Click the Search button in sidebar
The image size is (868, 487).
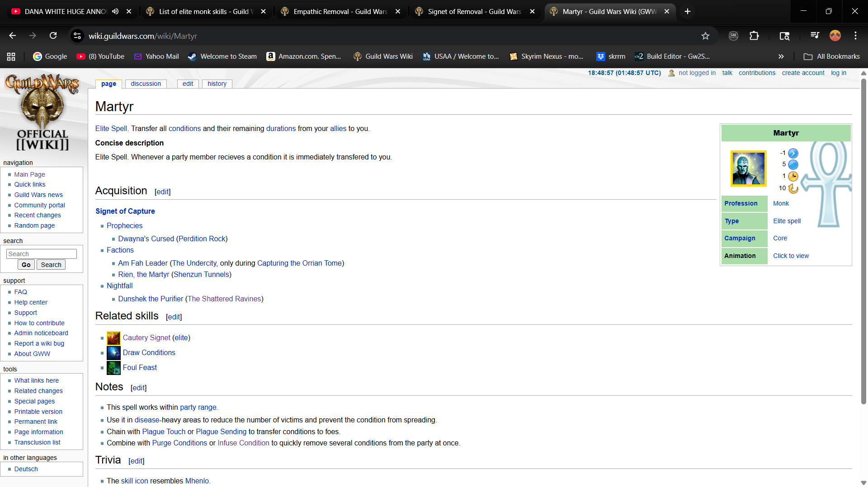click(x=51, y=265)
